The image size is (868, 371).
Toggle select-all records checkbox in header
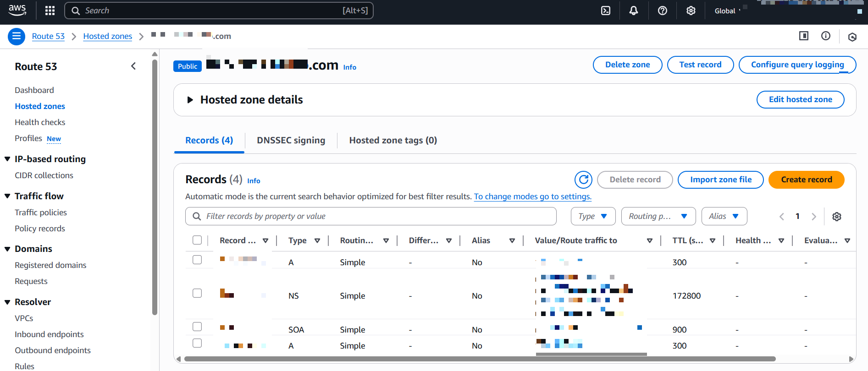tap(197, 240)
